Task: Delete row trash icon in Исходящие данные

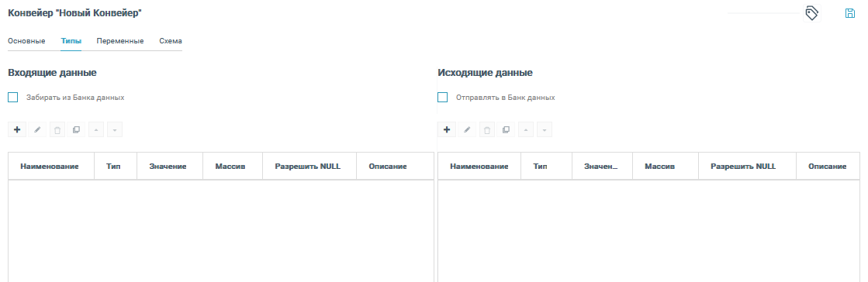Action: point(486,130)
